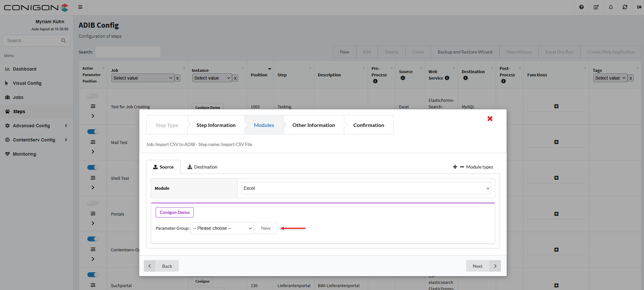Switch to the Destination tab
Image resolution: width=644 pixels, height=290 pixels.
click(x=202, y=167)
